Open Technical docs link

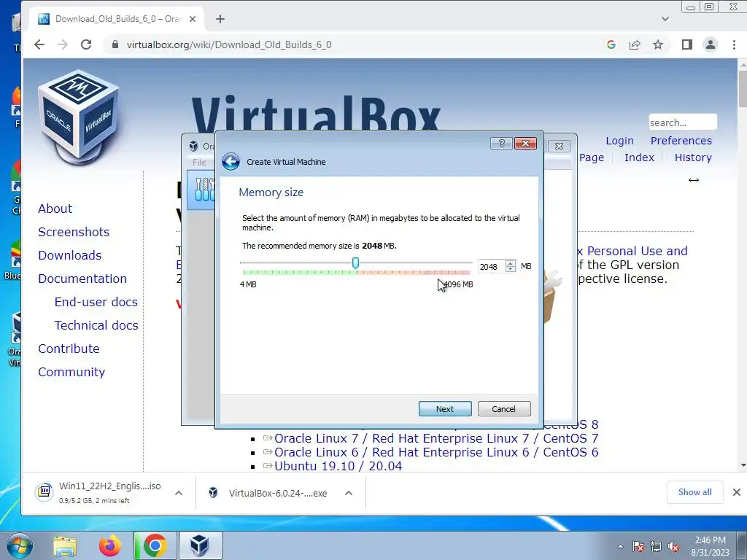point(96,325)
